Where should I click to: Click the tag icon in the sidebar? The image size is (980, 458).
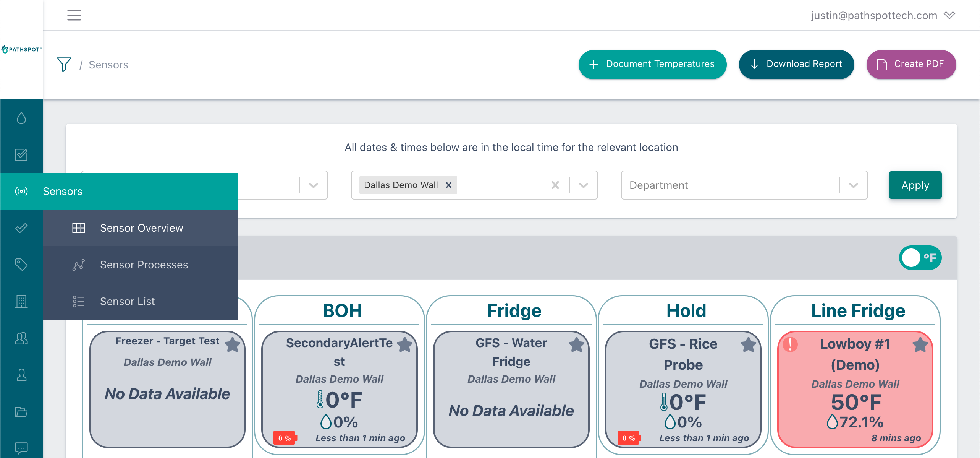21,264
